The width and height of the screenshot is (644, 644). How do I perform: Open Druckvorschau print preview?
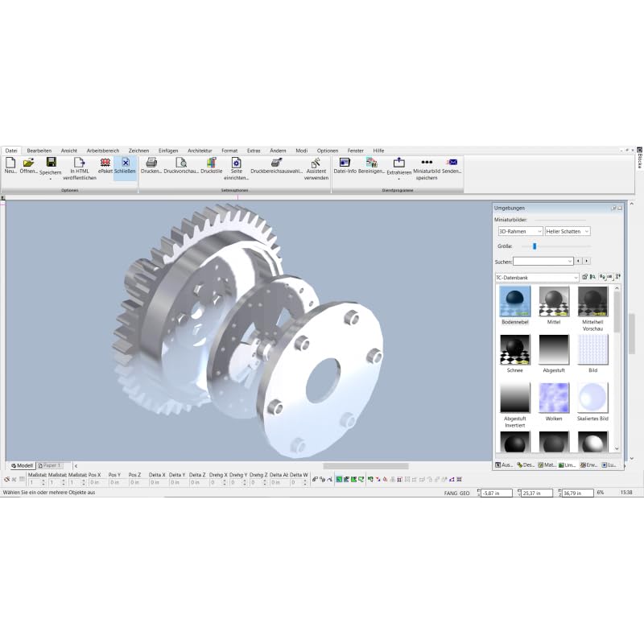tap(181, 163)
